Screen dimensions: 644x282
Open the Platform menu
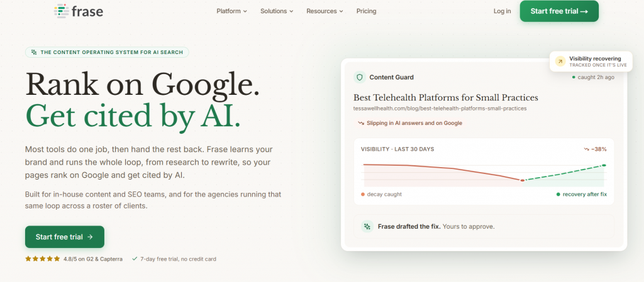click(x=231, y=11)
